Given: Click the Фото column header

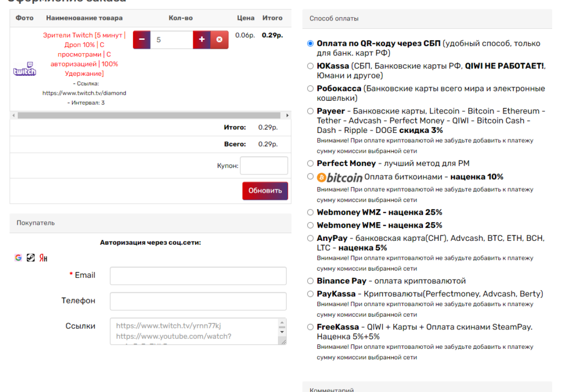Looking at the screenshot, I should pyautogui.click(x=24, y=18).
